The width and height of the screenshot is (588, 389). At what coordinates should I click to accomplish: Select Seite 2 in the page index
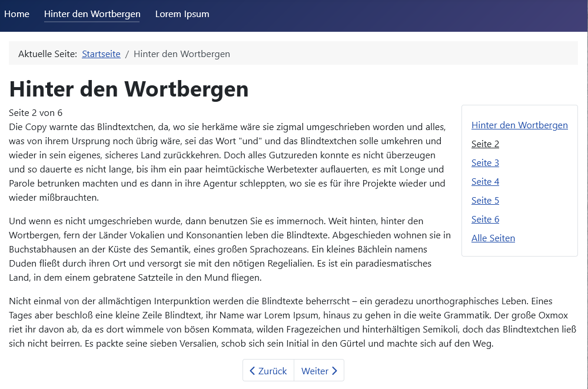tap(485, 144)
